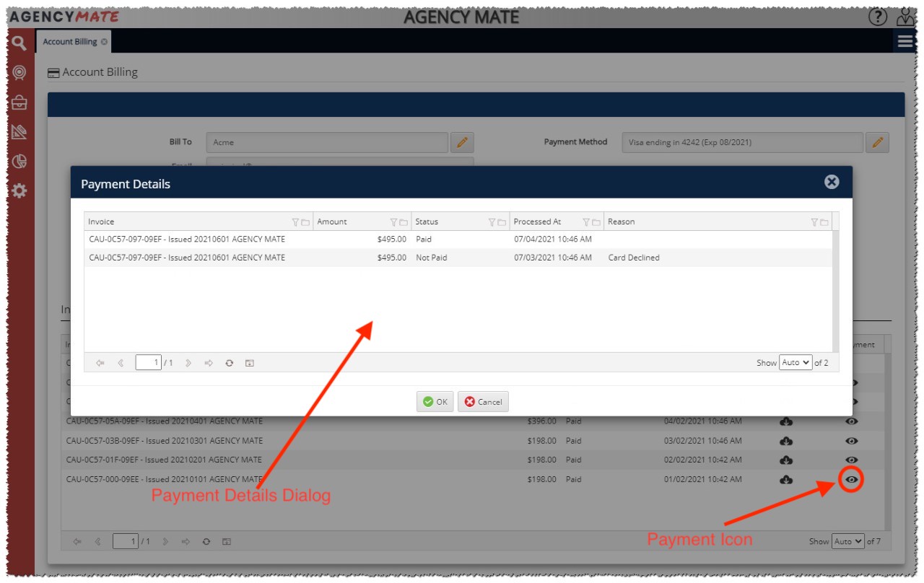
Task: Click the help question mark icon
Action: click(x=877, y=16)
